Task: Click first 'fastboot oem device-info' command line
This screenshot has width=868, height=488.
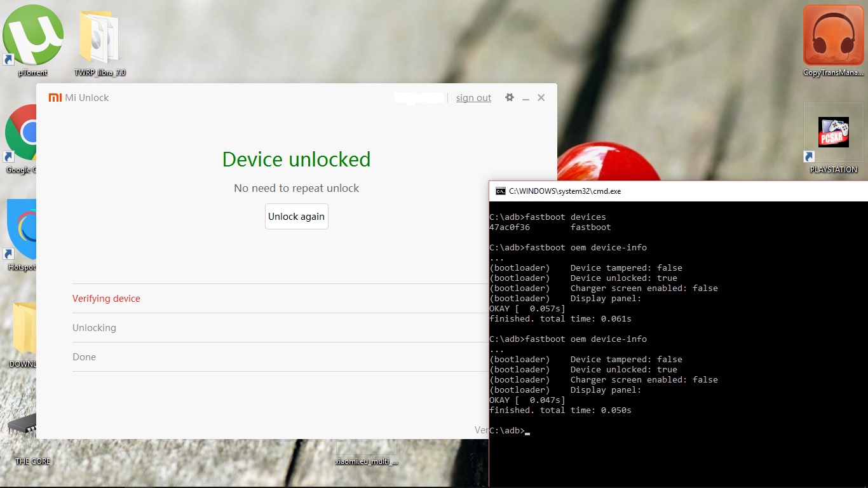Action: (568, 247)
